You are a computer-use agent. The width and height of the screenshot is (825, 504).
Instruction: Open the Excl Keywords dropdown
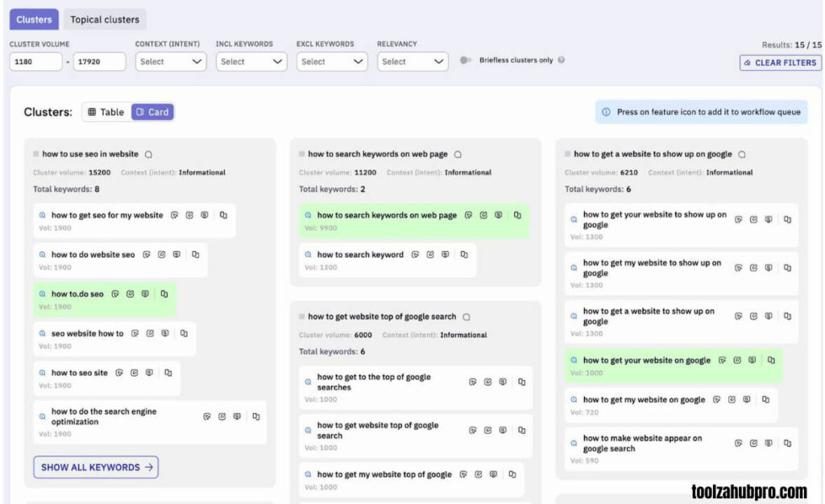click(332, 61)
